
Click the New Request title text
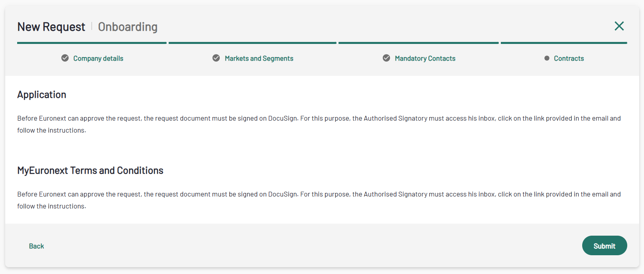tap(51, 27)
